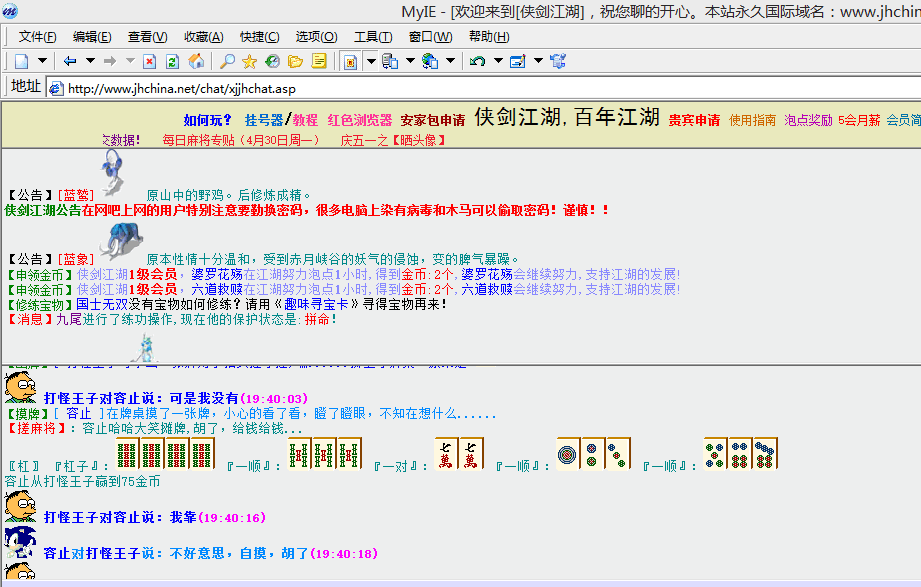Open the 红色浏览器 link
This screenshot has height=587, width=921.
[359, 120]
